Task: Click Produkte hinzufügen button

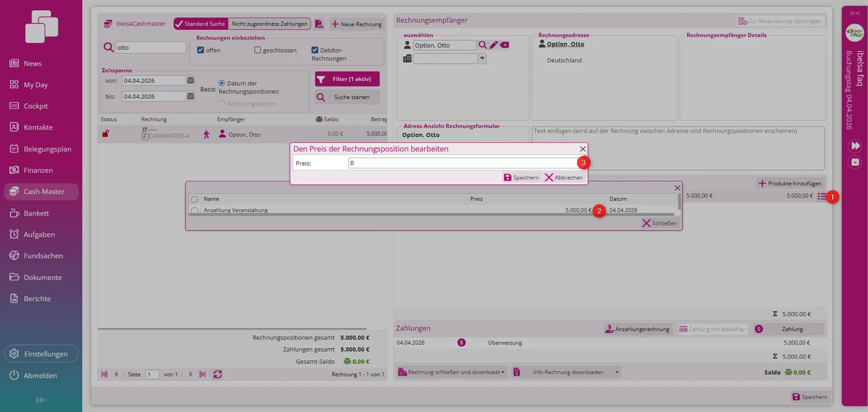Action: pyautogui.click(x=790, y=183)
